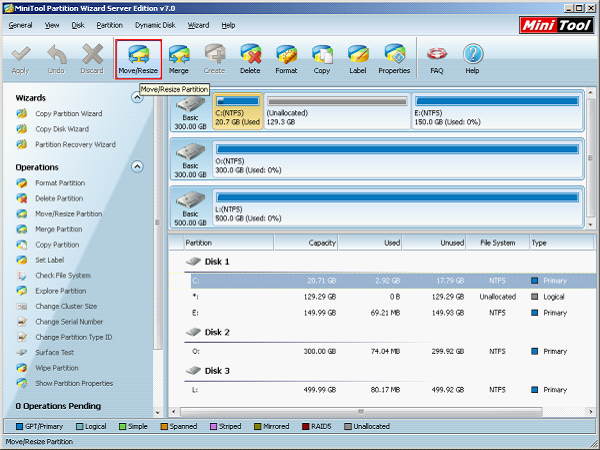This screenshot has height=450, width=600.
Task: Select L:(NTFS) 500.0 GB disk block
Action: coord(397,207)
